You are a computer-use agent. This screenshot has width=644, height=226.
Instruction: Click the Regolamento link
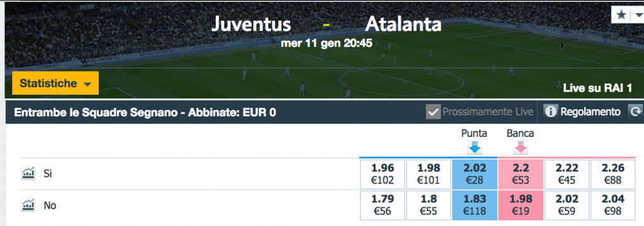tap(590, 112)
